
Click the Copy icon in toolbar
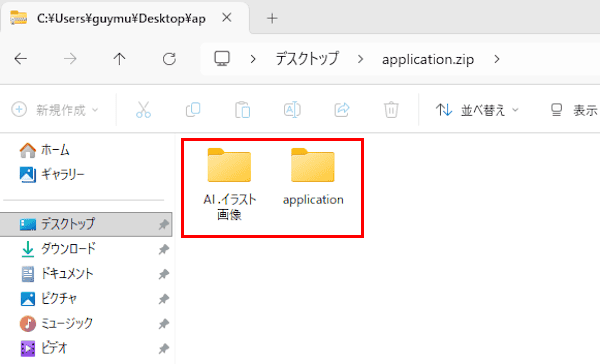coord(193,110)
